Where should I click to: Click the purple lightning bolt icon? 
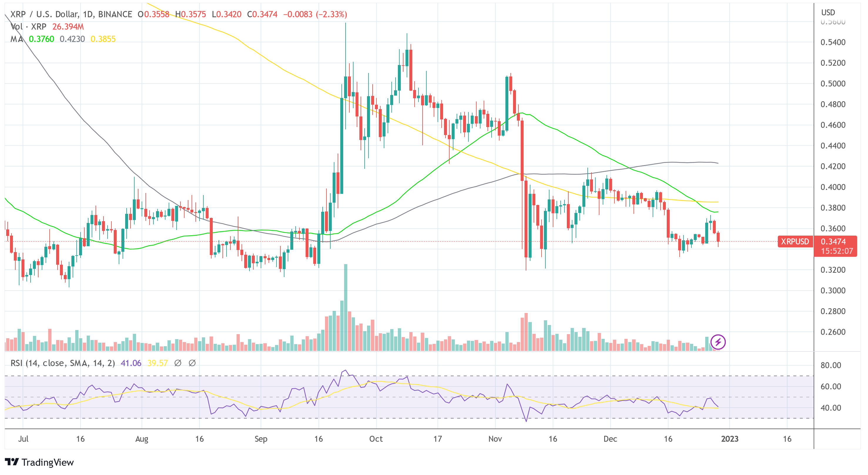pyautogui.click(x=718, y=342)
